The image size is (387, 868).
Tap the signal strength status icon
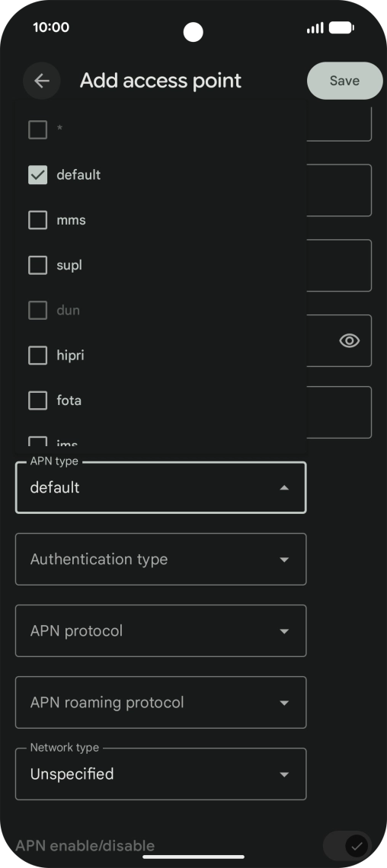pos(315,27)
